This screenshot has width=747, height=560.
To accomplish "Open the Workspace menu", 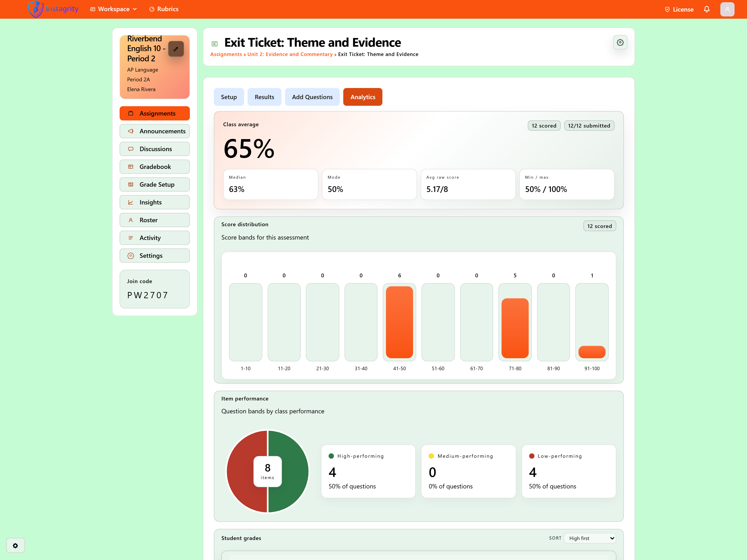I will coord(113,9).
